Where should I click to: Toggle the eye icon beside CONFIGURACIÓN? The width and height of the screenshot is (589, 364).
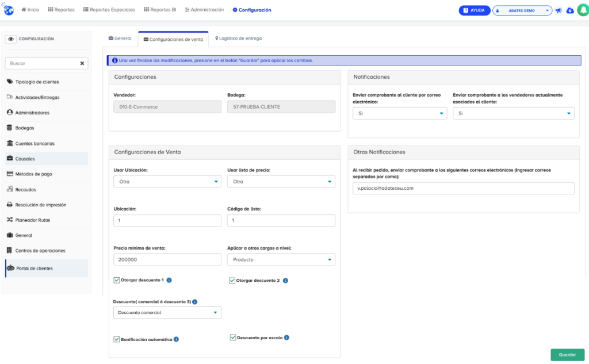pyautogui.click(x=11, y=39)
